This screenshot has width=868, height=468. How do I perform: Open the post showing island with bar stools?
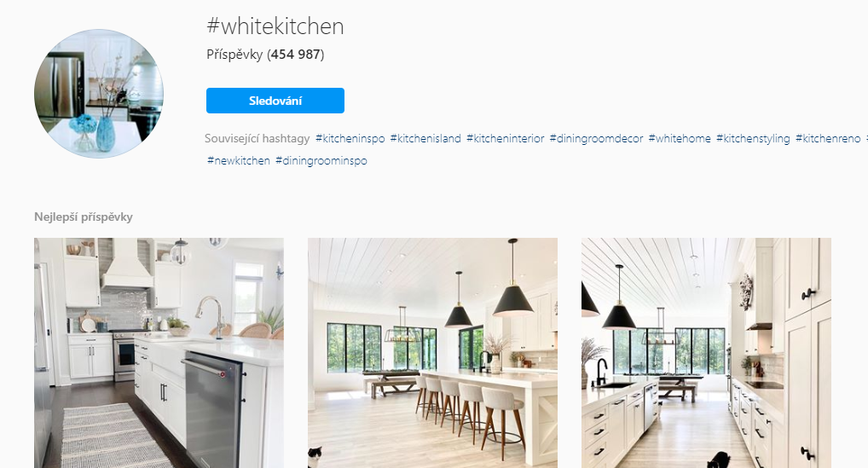click(432, 353)
